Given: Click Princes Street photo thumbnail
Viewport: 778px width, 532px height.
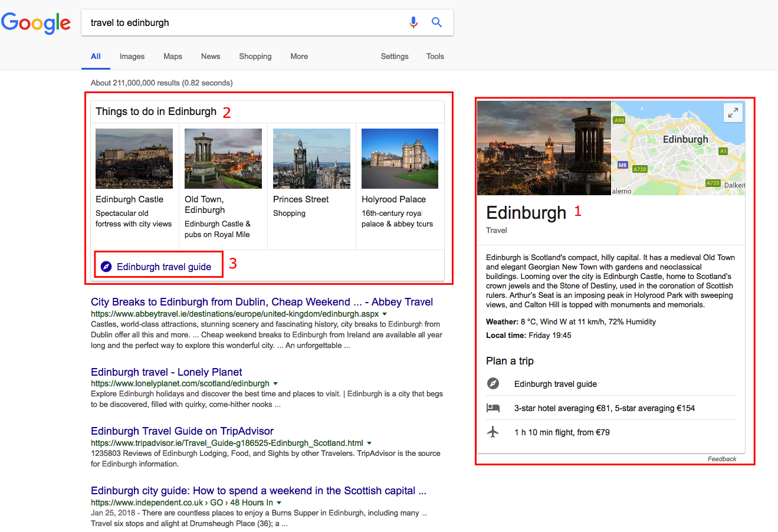Looking at the screenshot, I should [311, 159].
